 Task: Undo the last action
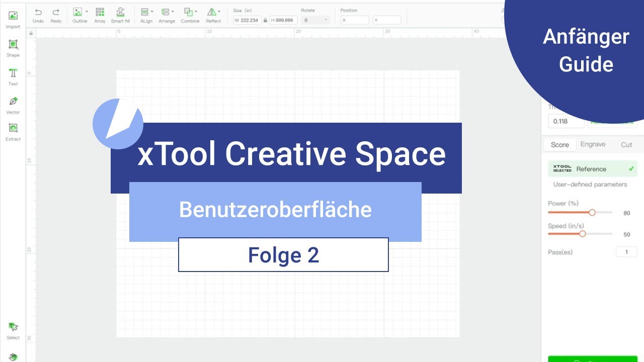click(38, 12)
